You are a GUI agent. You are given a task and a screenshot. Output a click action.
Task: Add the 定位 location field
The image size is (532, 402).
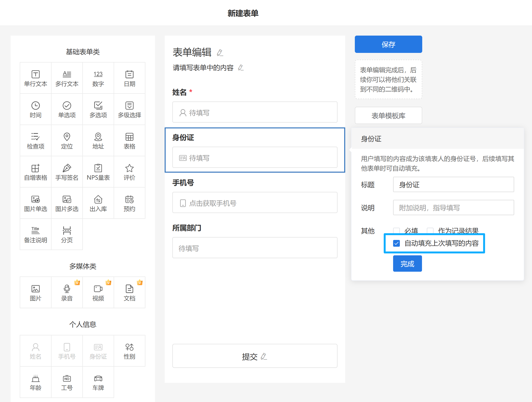[x=67, y=141]
